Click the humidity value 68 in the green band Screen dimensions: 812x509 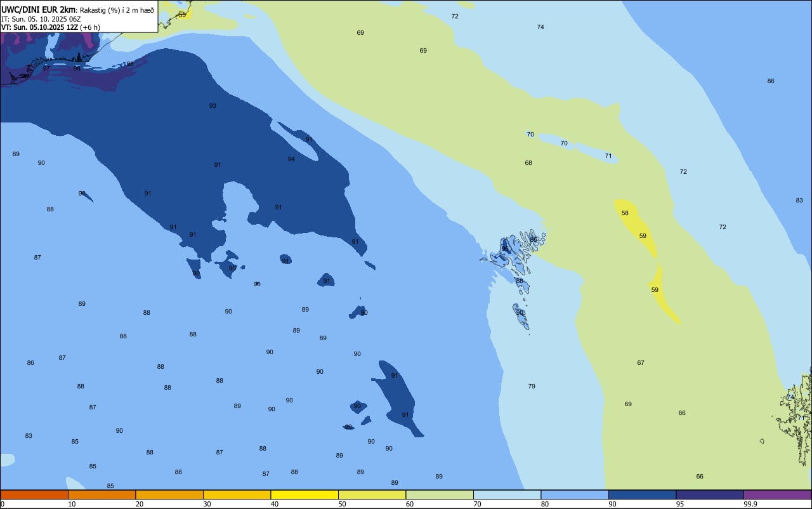[x=528, y=163]
